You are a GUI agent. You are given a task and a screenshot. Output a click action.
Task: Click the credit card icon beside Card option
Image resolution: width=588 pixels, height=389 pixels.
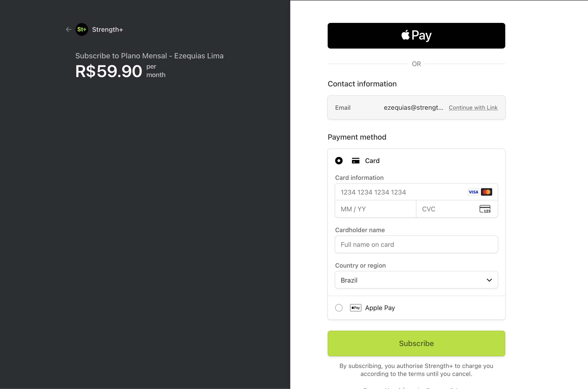(x=356, y=160)
